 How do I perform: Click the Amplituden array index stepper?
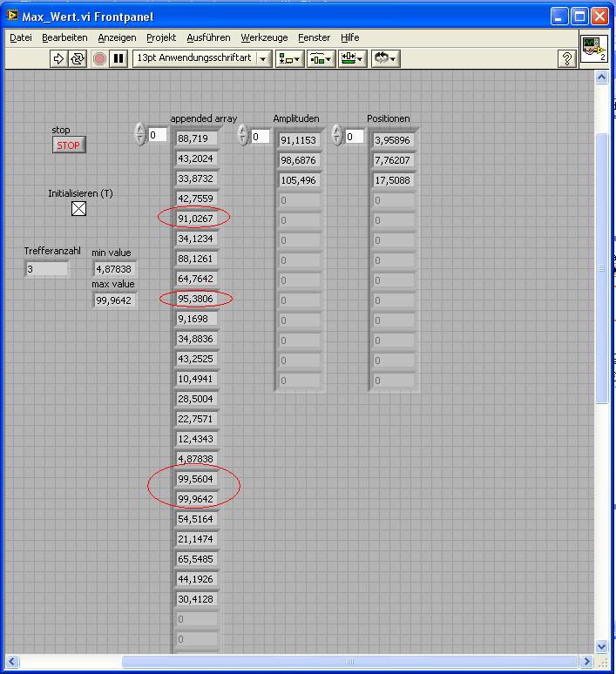[243, 135]
